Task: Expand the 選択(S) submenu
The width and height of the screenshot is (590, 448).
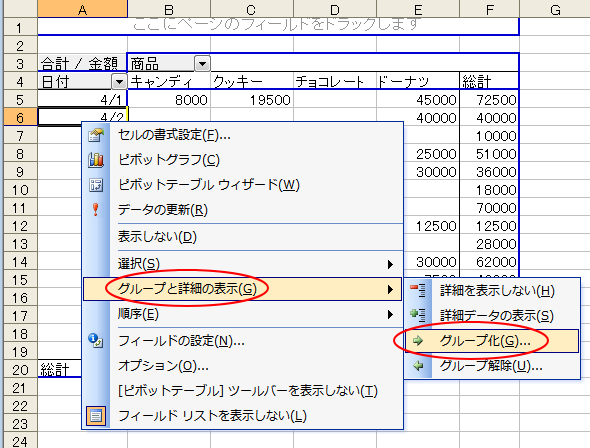Action: pyautogui.click(x=243, y=264)
